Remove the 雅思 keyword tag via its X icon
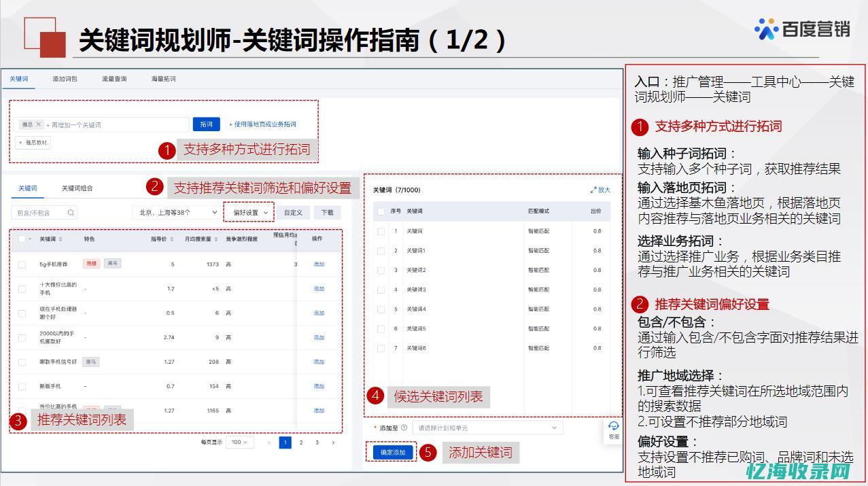 tap(38, 124)
